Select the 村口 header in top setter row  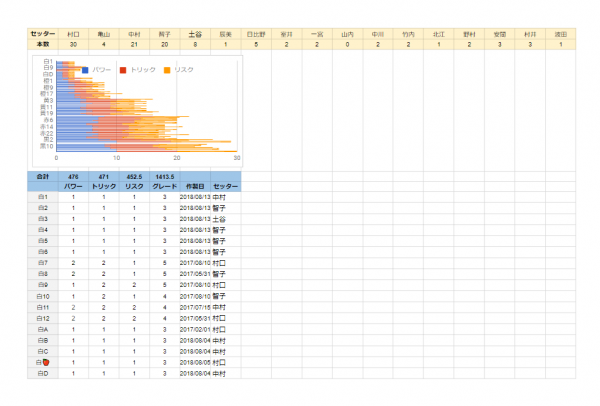tap(73, 34)
